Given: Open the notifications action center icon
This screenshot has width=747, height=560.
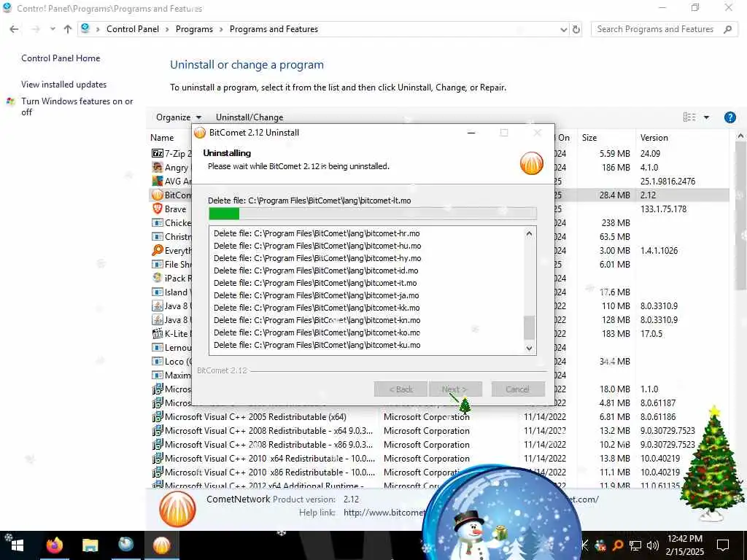Looking at the screenshot, I should (x=723, y=545).
